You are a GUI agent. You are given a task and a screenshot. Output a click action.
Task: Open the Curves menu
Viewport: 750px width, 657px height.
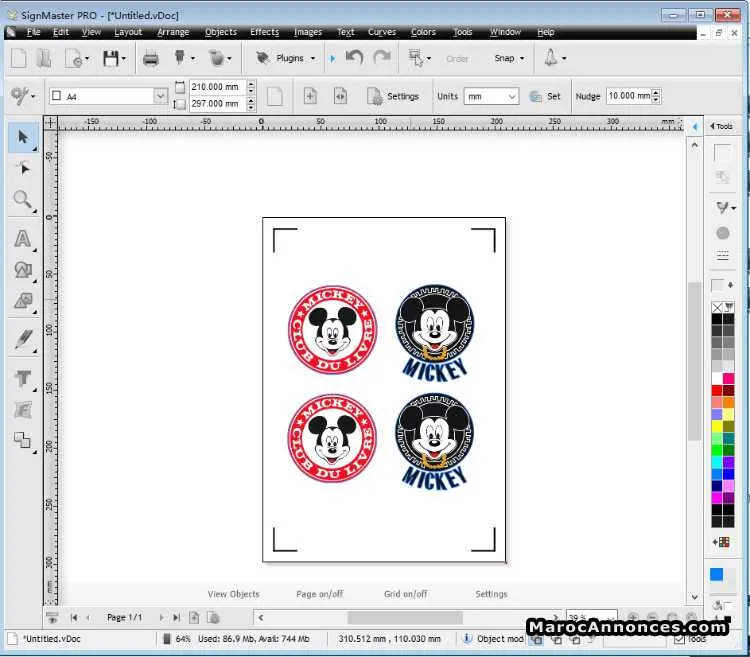tap(382, 32)
